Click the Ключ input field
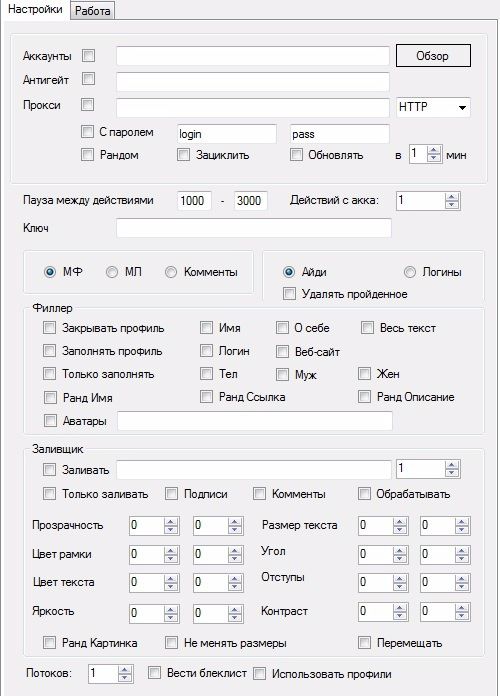This screenshot has height=696, width=500. tap(254, 228)
